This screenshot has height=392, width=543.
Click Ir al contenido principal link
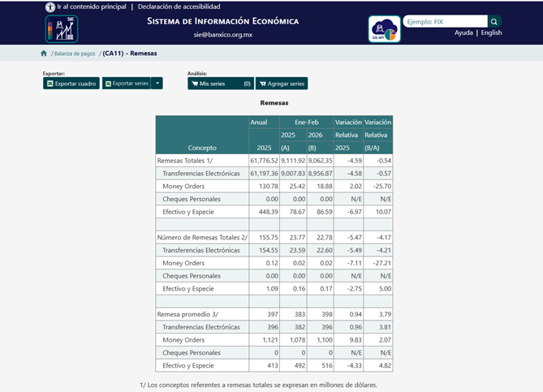[92, 6]
